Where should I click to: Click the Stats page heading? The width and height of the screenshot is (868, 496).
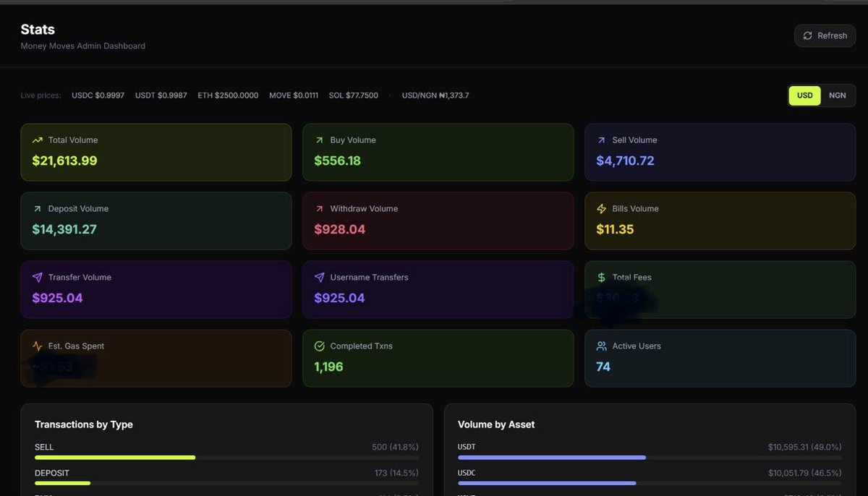[x=38, y=30]
